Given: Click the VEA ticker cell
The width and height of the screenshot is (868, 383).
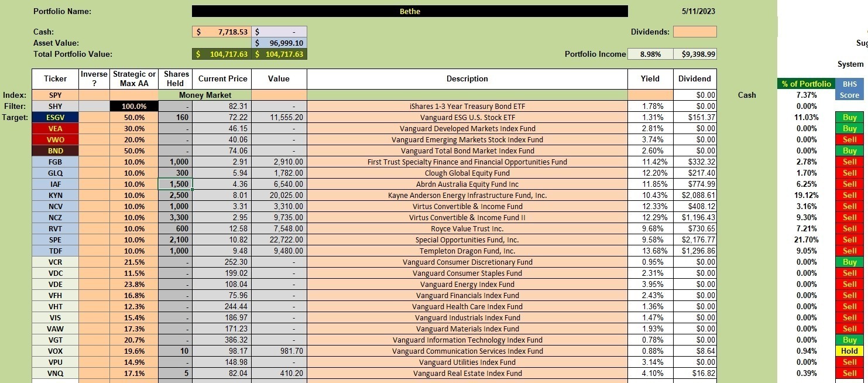Looking at the screenshot, I should (x=56, y=128).
